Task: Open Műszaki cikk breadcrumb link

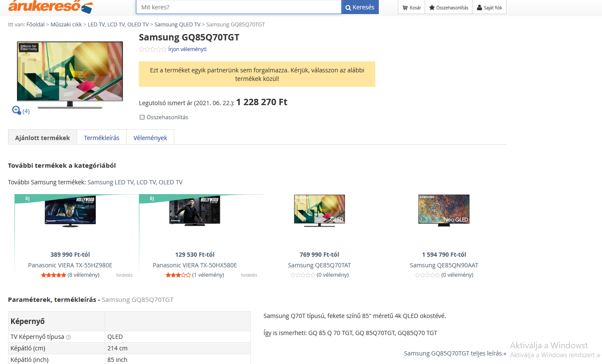Action: 66,25
